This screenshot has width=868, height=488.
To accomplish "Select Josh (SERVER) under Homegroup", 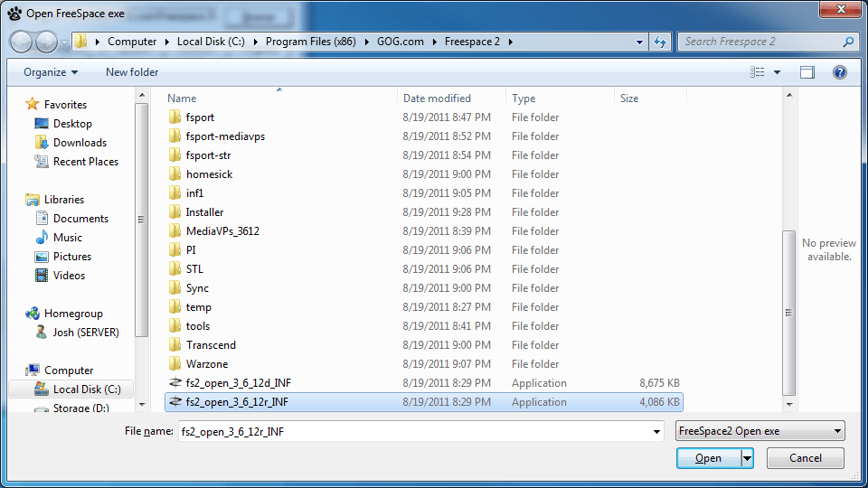I will 85,333.
